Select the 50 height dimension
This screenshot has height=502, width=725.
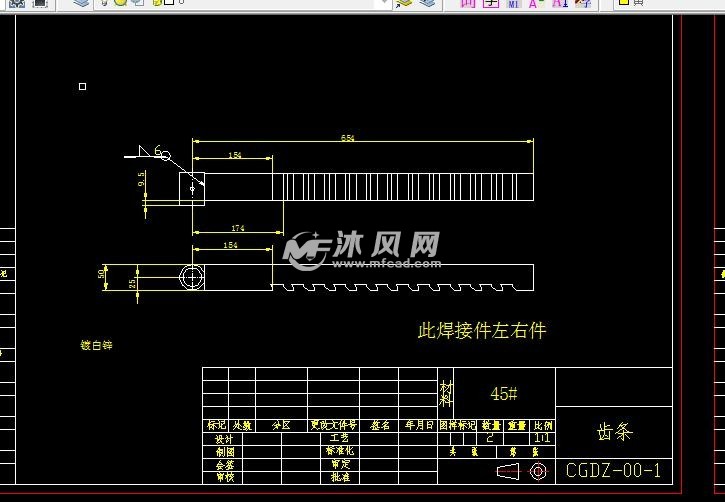(101, 274)
